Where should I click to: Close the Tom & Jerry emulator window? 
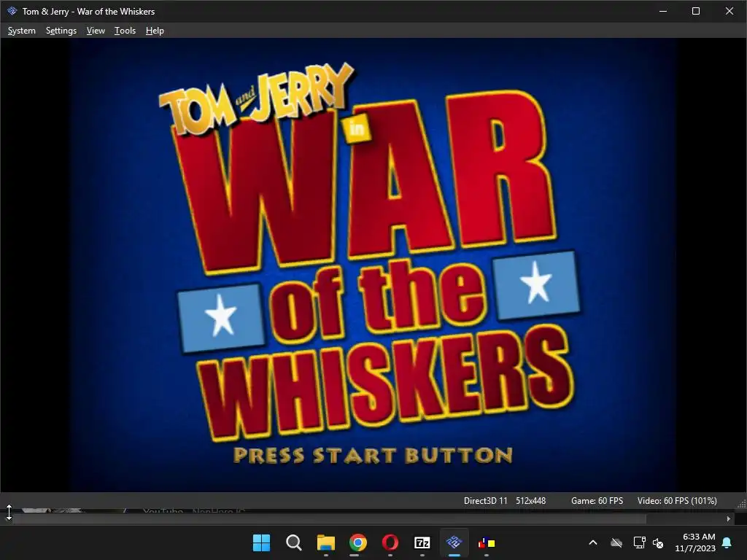[729, 11]
